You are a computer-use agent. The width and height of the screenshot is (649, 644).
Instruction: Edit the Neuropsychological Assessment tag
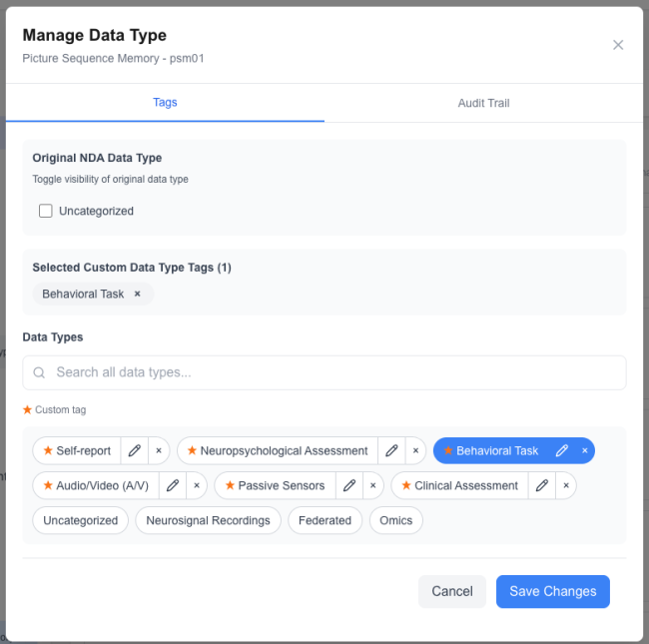tap(391, 451)
